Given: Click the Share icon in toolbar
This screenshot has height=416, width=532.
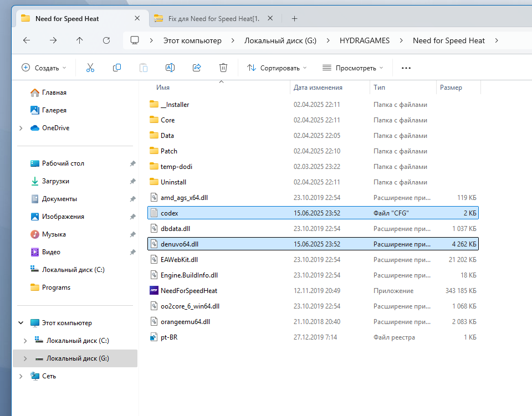Looking at the screenshot, I should click(197, 68).
